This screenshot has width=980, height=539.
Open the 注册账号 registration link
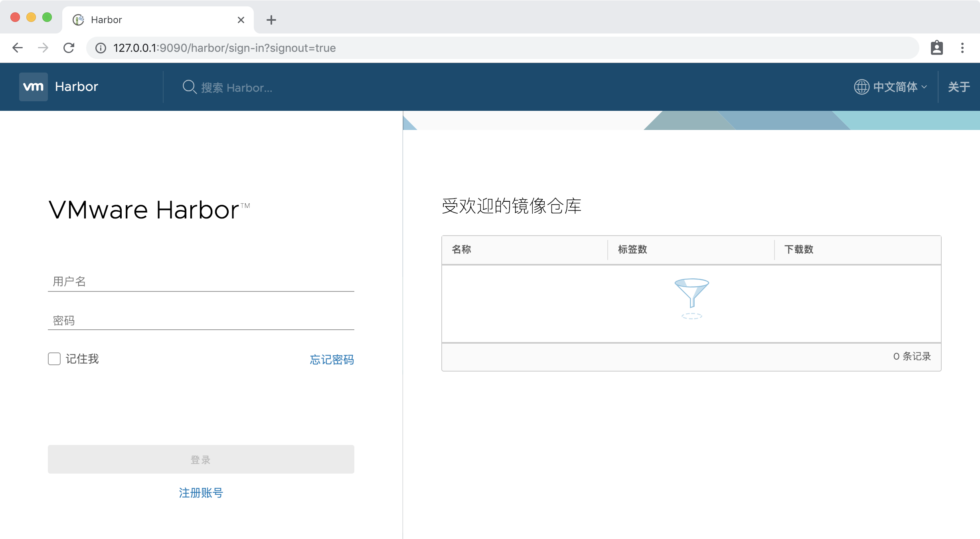tap(201, 493)
